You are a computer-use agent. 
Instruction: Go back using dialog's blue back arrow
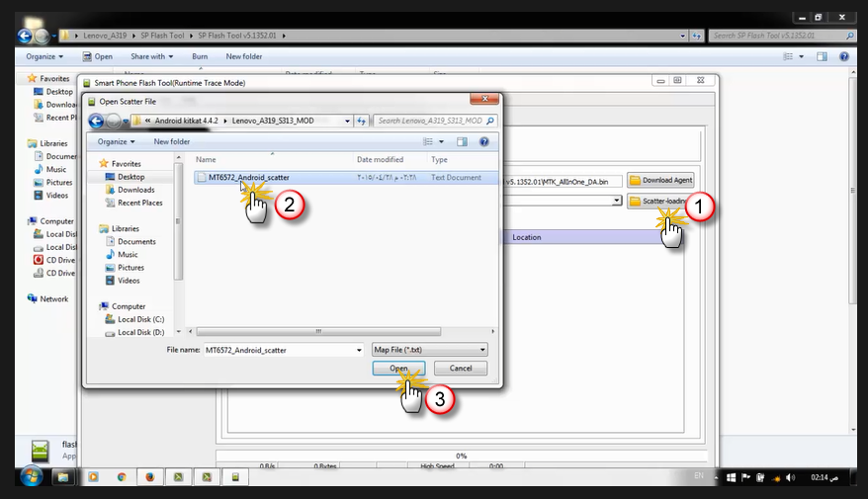click(96, 121)
